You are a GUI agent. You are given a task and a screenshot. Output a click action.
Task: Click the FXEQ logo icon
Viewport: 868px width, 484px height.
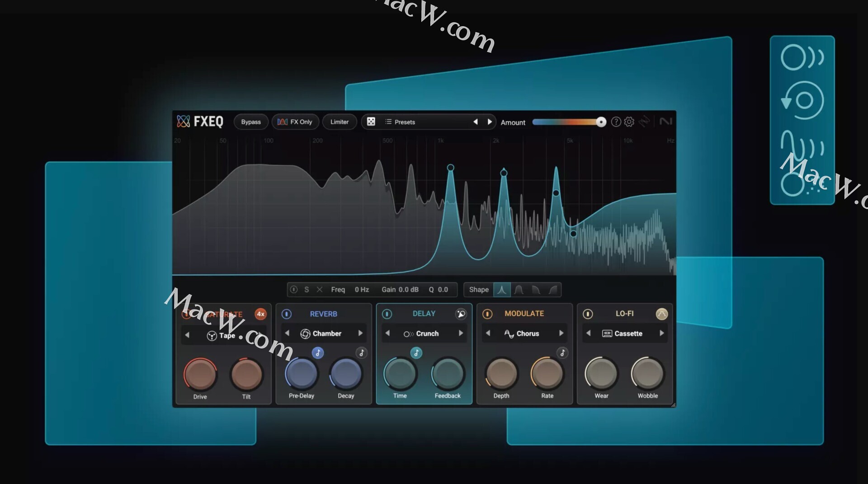tap(183, 121)
